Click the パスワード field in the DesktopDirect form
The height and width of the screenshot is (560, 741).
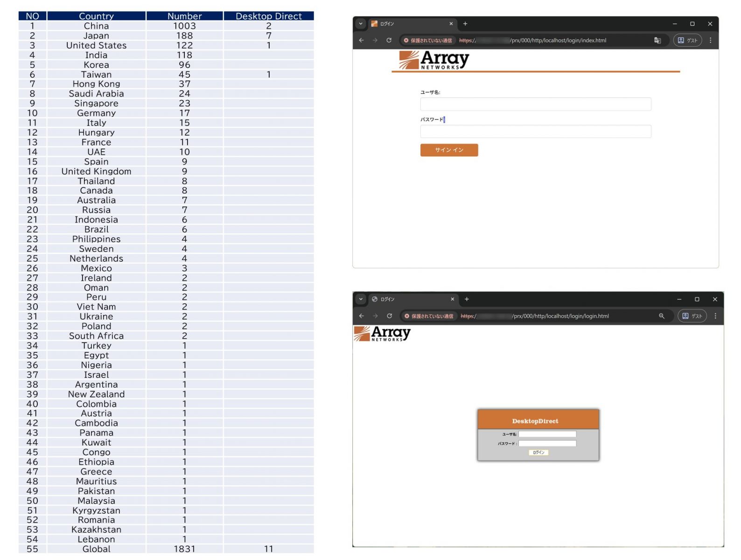tap(547, 443)
